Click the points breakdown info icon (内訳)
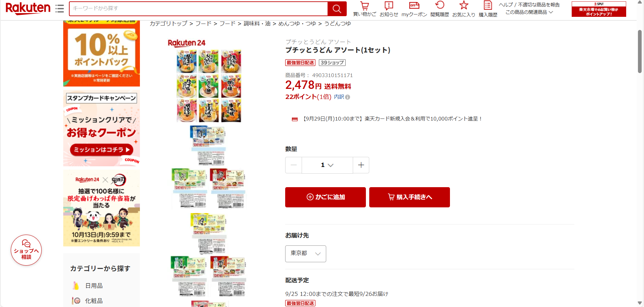The width and height of the screenshot is (644, 307). click(347, 97)
